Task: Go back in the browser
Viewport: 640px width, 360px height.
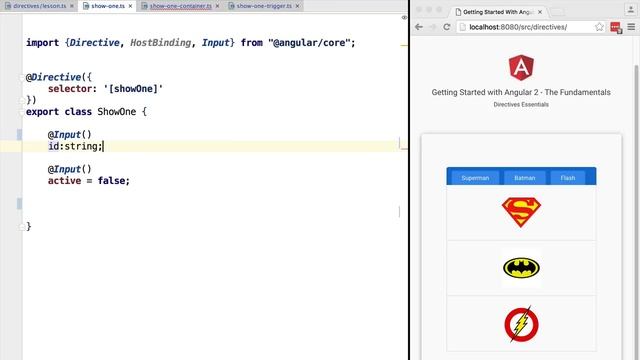Action: [419, 27]
